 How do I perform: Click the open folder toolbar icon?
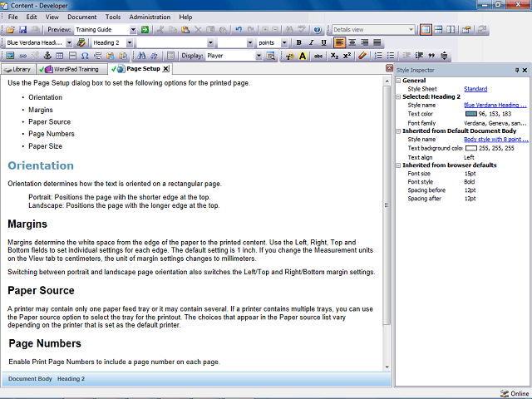10,30
